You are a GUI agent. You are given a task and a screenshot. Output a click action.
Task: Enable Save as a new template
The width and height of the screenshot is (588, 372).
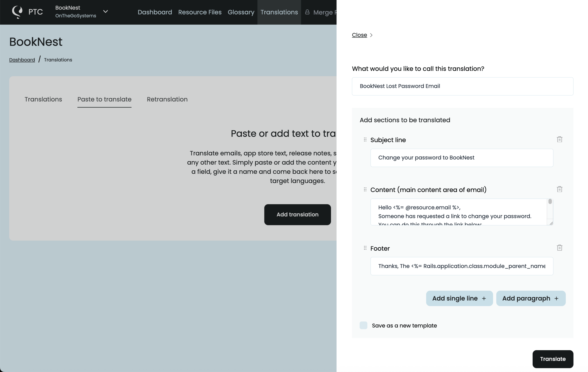(363, 325)
